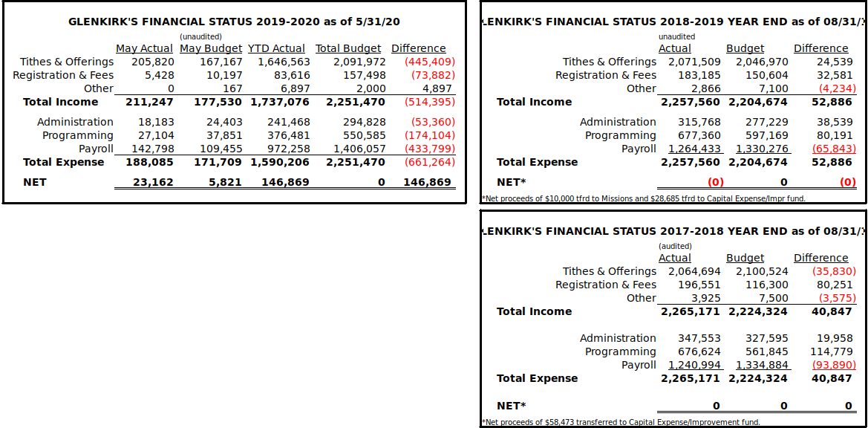Click the YTD Actual column header
Viewport: 868px width, 428px height.
point(276,48)
